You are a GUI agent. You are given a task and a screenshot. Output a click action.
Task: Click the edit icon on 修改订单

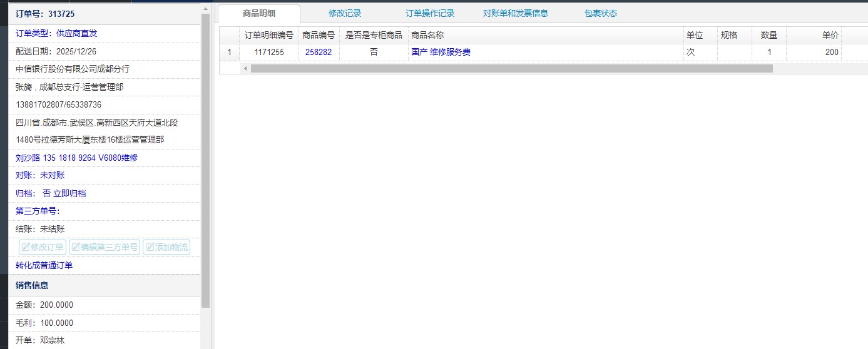26,248
